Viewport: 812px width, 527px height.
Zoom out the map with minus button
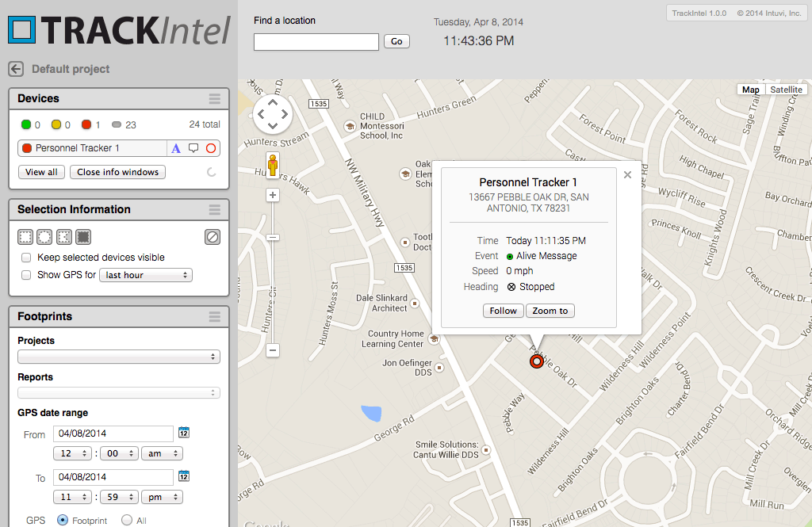[x=273, y=350]
